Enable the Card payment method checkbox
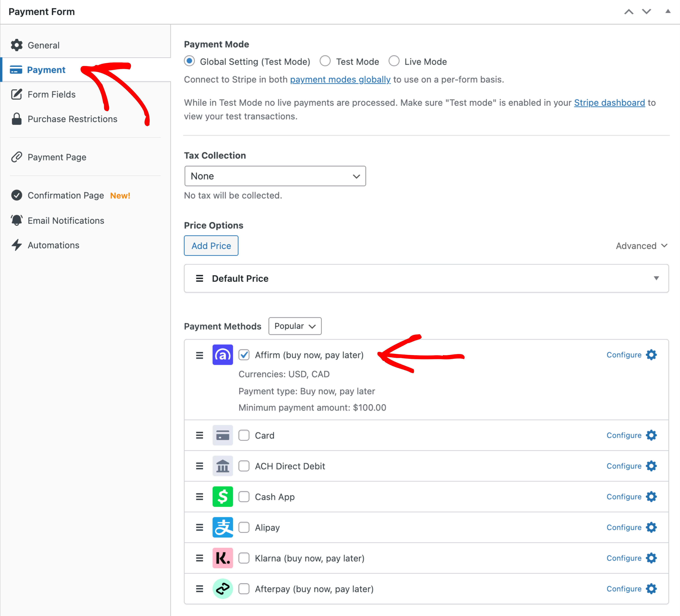 tap(244, 435)
